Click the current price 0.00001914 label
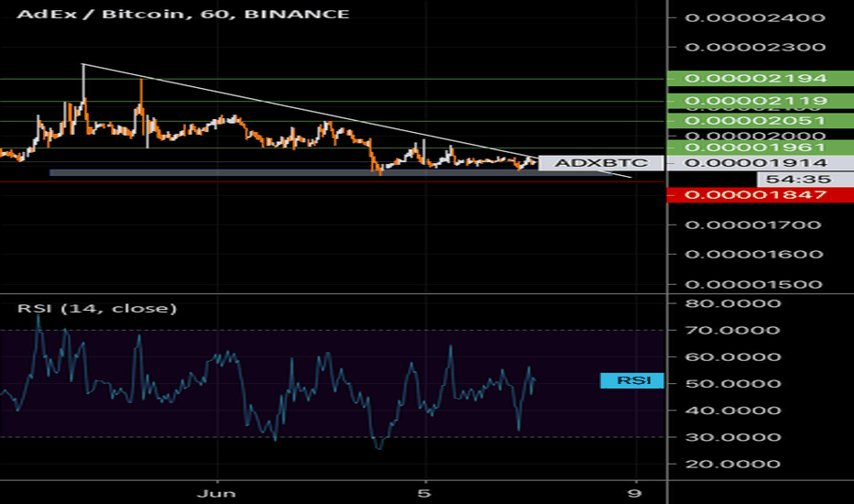 coord(761,162)
